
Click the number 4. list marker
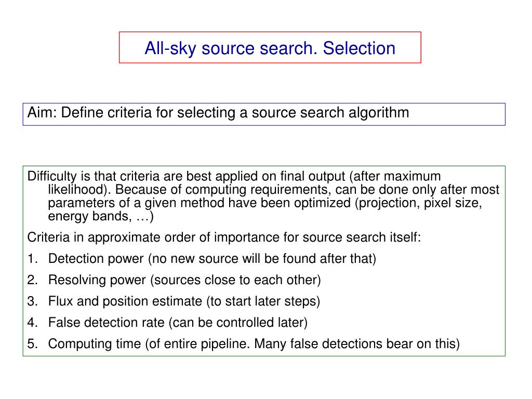(x=32, y=323)
